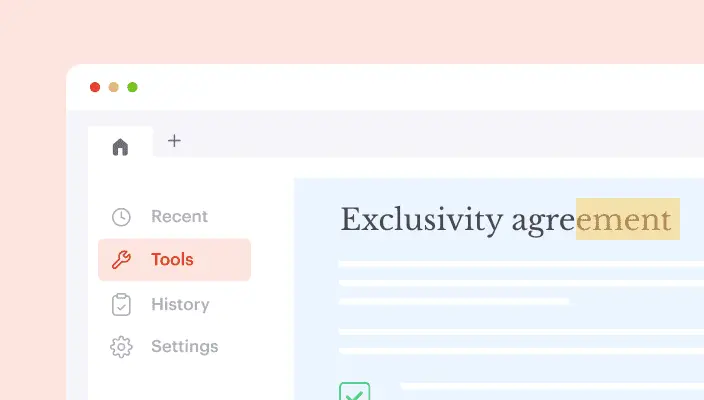Open the History text label
The width and height of the screenshot is (704, 400).
[180, 304]
